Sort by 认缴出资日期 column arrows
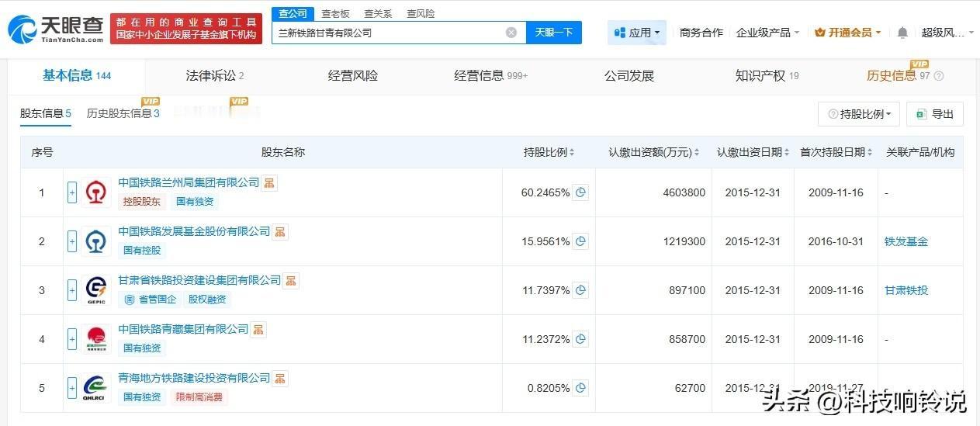The width and height of the screenshot is (980, 426). click(787, 153)
